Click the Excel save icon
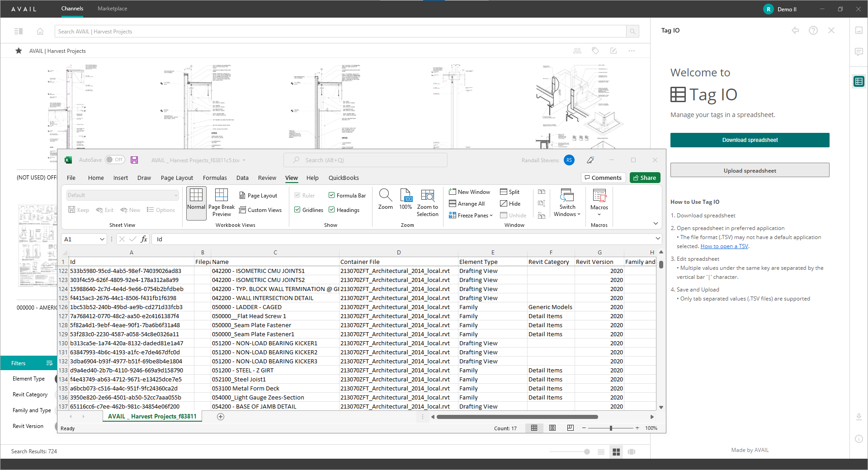Image resolution: width=868 pixels, height=470 pixels. 134,160
